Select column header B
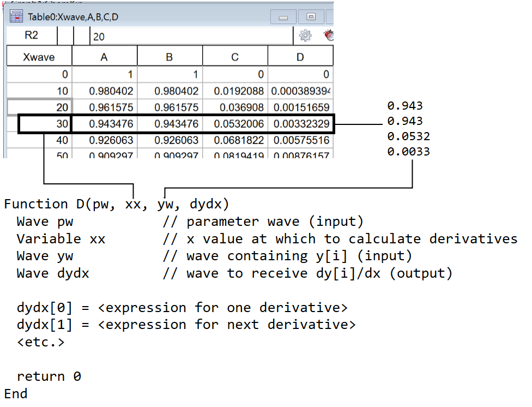This screenshot has width=532, height=407. pos(170,57)
